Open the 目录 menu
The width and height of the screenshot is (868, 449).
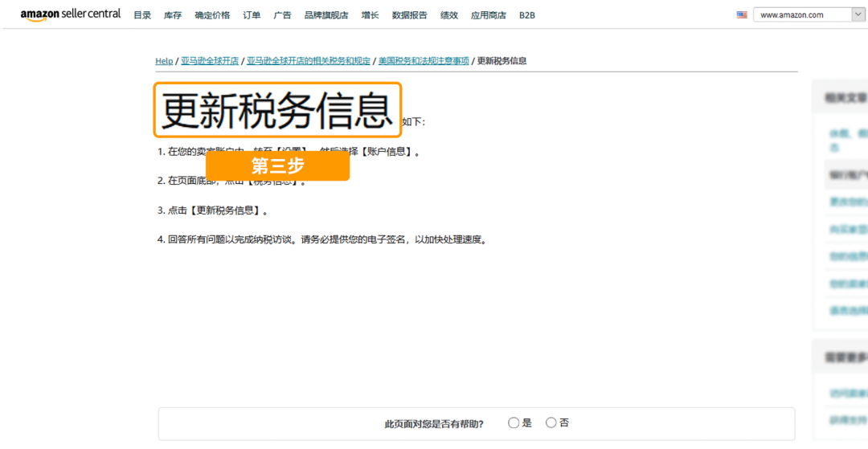142,15
